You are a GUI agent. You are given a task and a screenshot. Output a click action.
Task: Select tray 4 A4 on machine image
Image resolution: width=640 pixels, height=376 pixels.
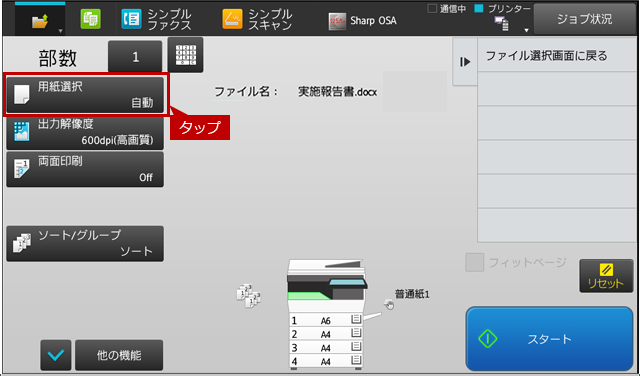pos(326,361)
